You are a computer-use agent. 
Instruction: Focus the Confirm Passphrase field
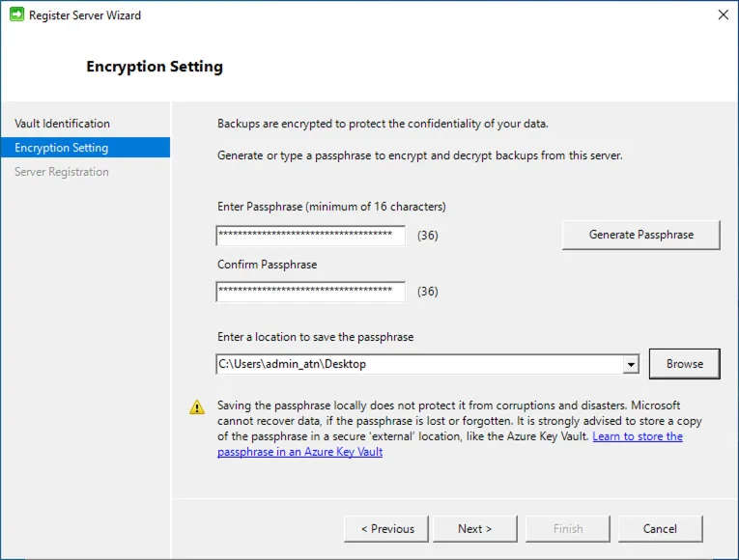310,292
